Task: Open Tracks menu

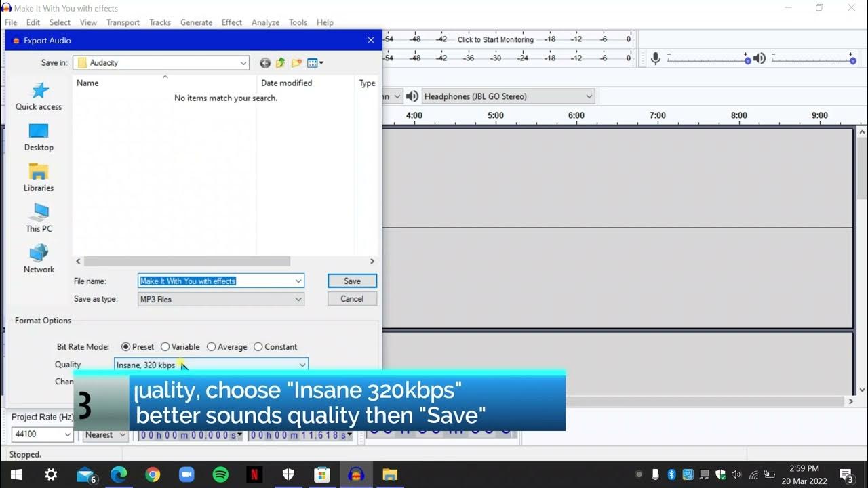Action: 160,22
